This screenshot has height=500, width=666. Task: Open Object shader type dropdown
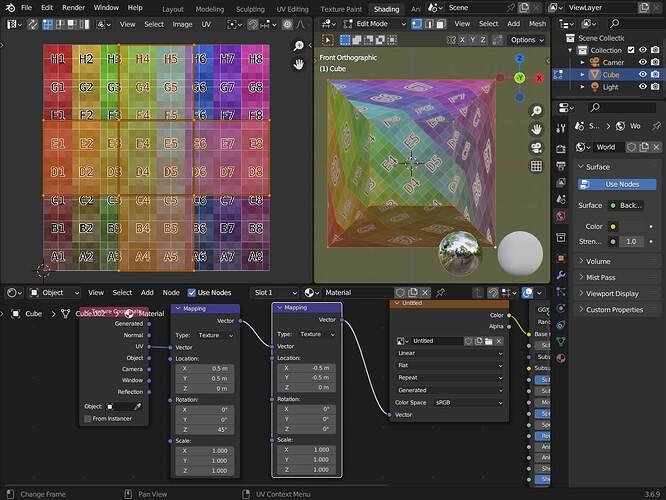(x=54, y=293)
